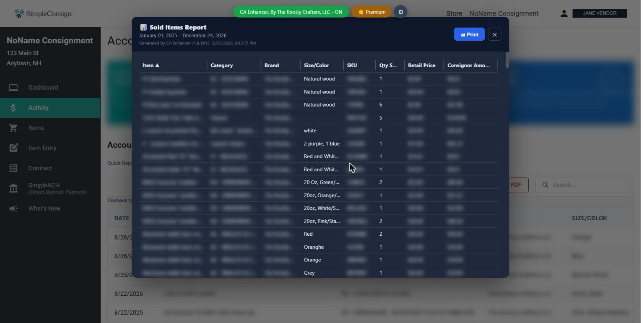Viewport: 644px width, 323px height.
Task: Toggle the CA Enhancer ON pill
Action: pyautogui.click(x=291, y=12)
